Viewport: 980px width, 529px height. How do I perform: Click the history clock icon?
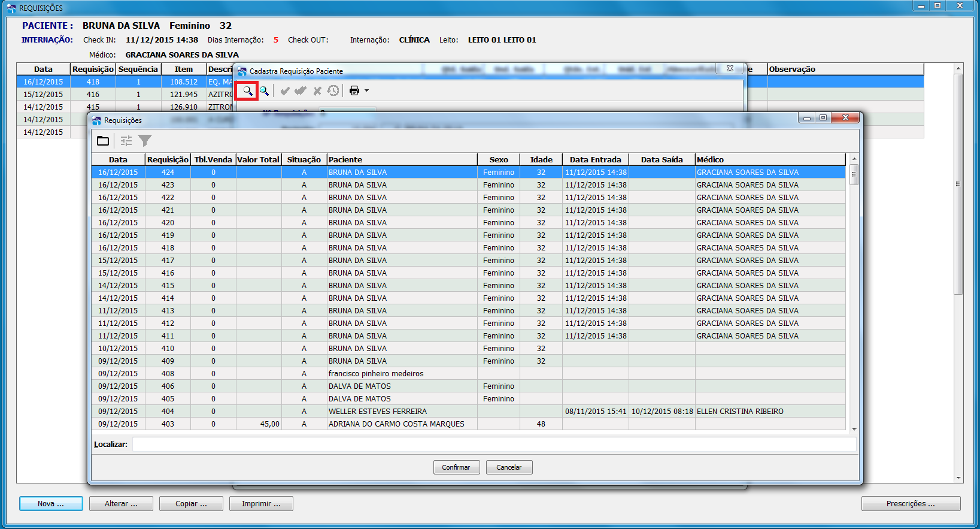333,91
